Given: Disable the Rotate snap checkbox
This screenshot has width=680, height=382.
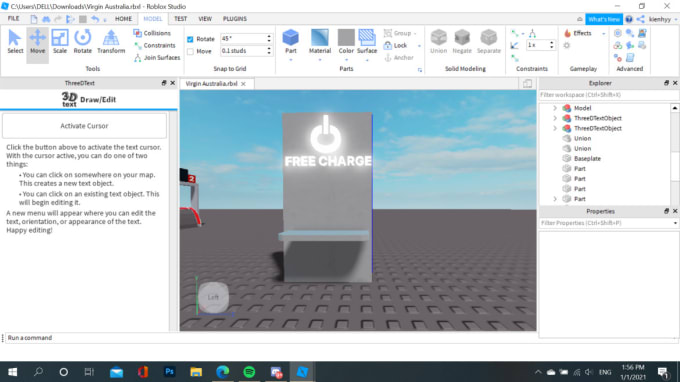Looking at the screenshot, I should pyautogui.click(x=190, y=39).
